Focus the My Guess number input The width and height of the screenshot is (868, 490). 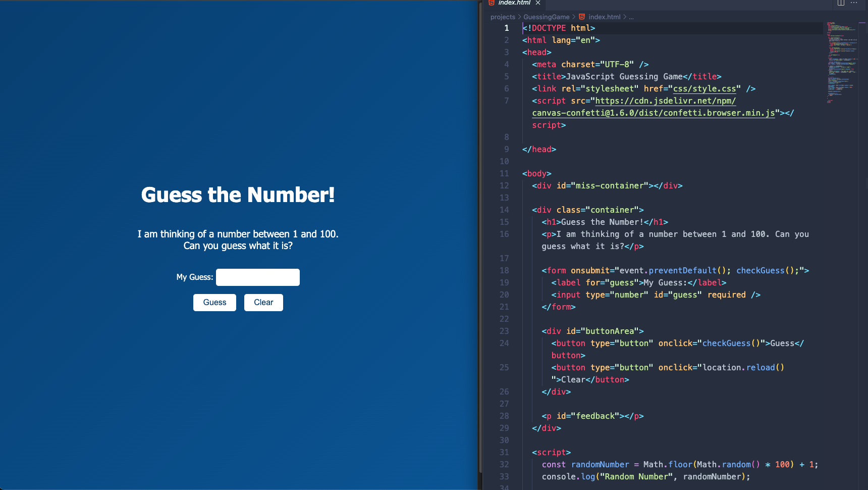pyautogui.click(x=258, y=277)
